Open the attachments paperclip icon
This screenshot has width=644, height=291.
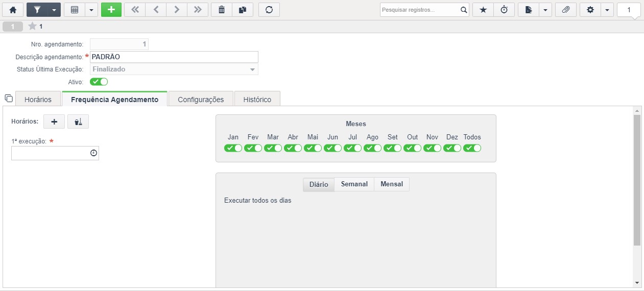pyautogui.click(x=565, y=10)
